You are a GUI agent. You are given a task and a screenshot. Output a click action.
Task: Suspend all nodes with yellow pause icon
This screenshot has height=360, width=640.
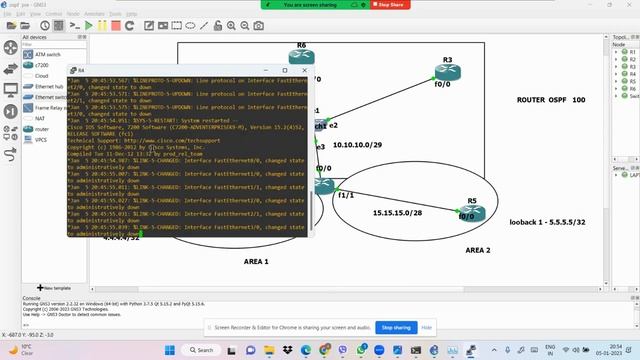[x=102, y=26]
